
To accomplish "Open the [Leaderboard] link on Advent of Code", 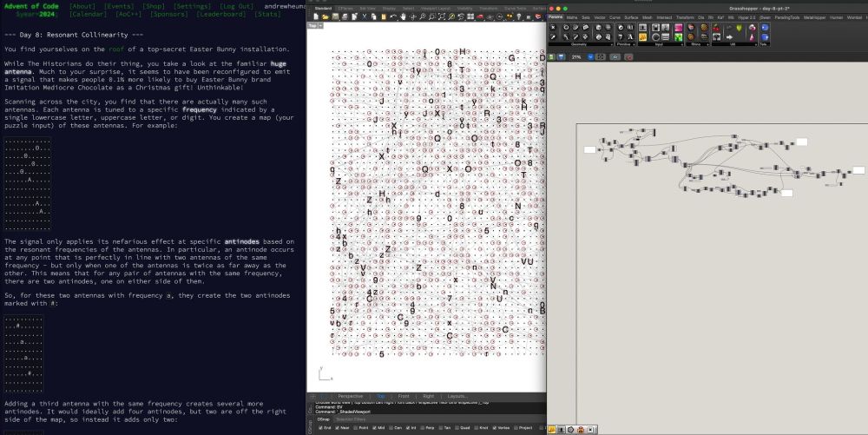I will click(x=220, y=14).
